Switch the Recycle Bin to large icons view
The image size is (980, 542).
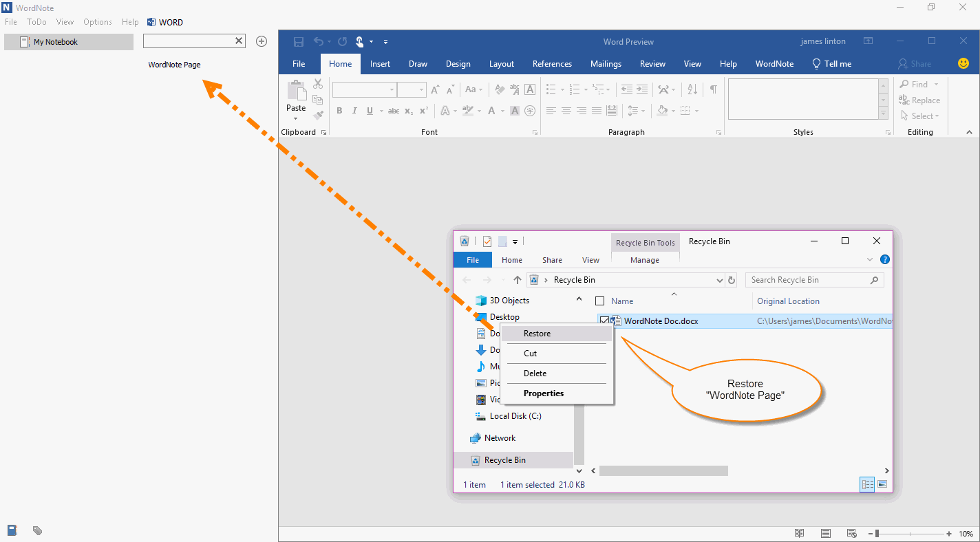tap(882, 485)
